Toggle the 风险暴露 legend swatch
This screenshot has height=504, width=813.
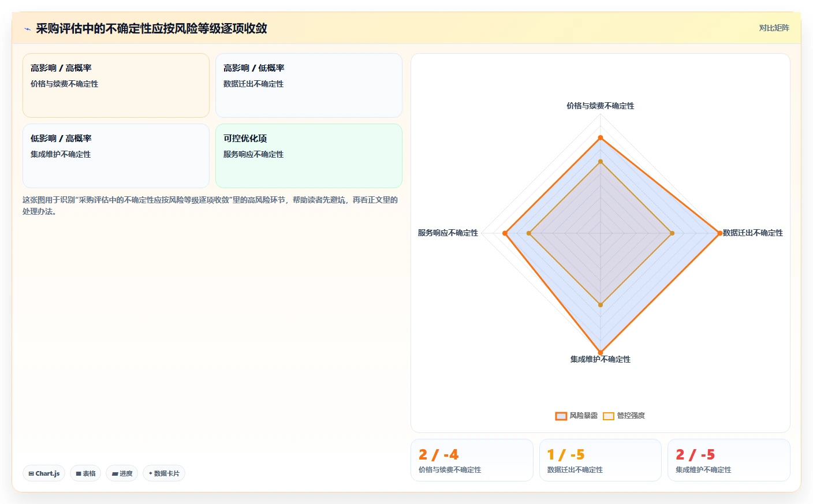561,416
